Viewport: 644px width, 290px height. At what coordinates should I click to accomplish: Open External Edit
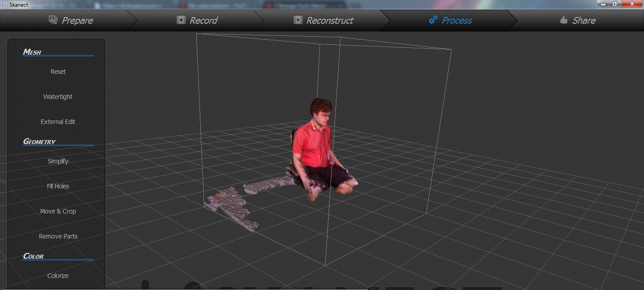point(58,121)
